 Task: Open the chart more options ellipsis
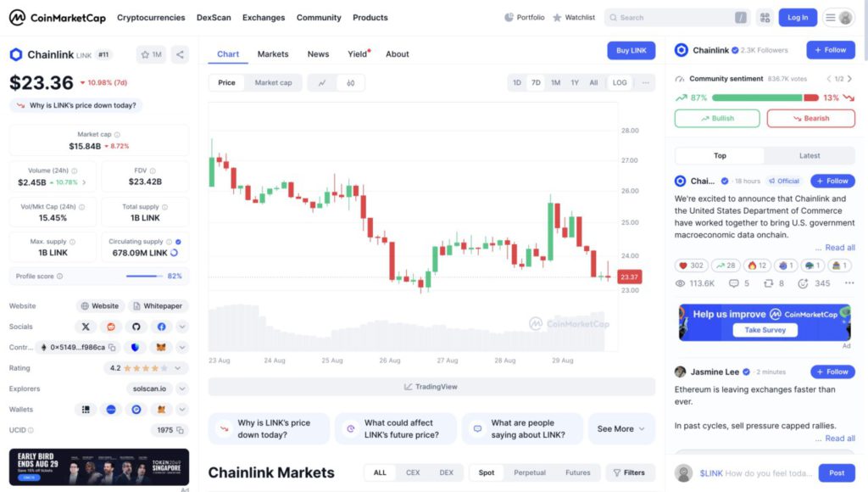pos(646,83)
